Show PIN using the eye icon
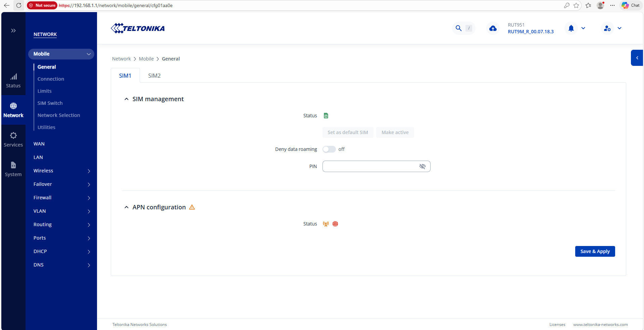This screenshot has height=330, width=644. [422, 166]
